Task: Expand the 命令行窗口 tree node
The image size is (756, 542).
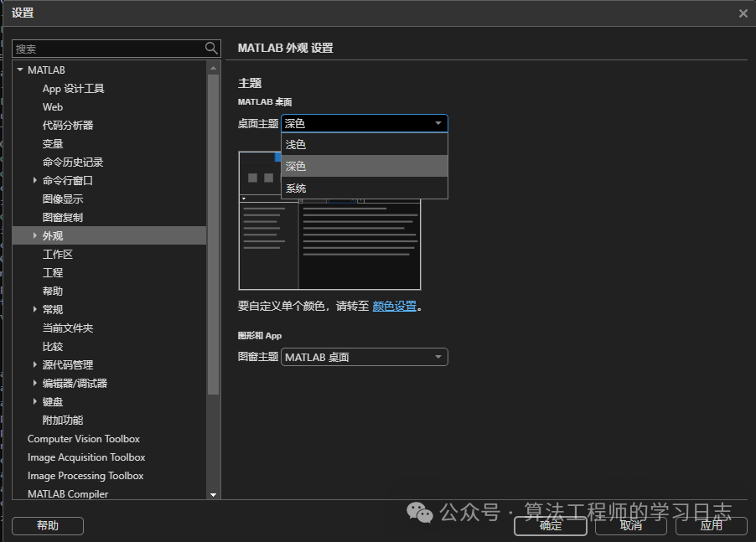Action: [x=34, y=180]
